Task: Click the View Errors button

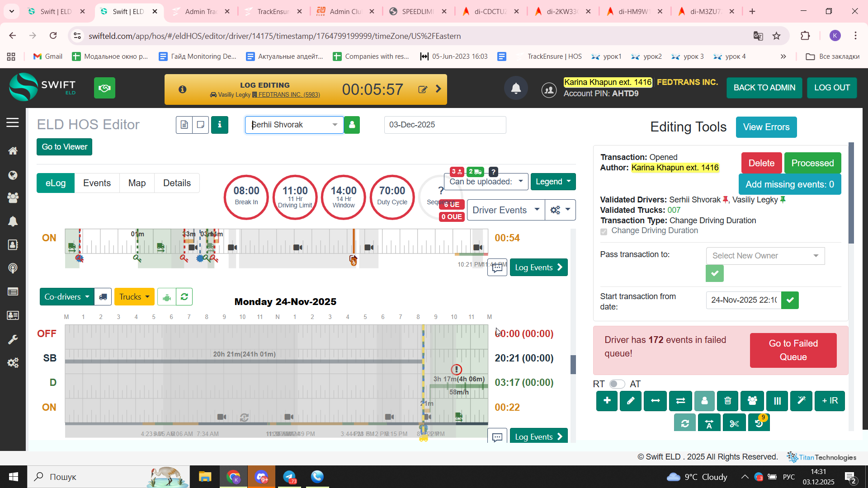Action: coord(766,127)
